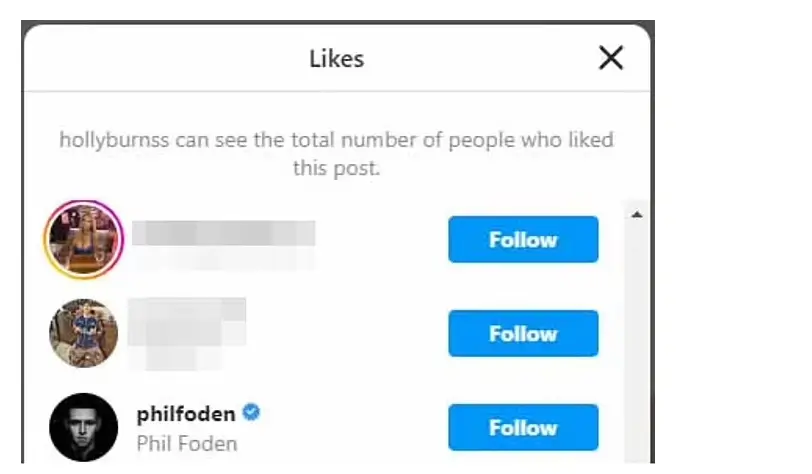Open the story-ringed avatar of first liker
The width and height of the screenshot is (812, 474).
[83, 239]
